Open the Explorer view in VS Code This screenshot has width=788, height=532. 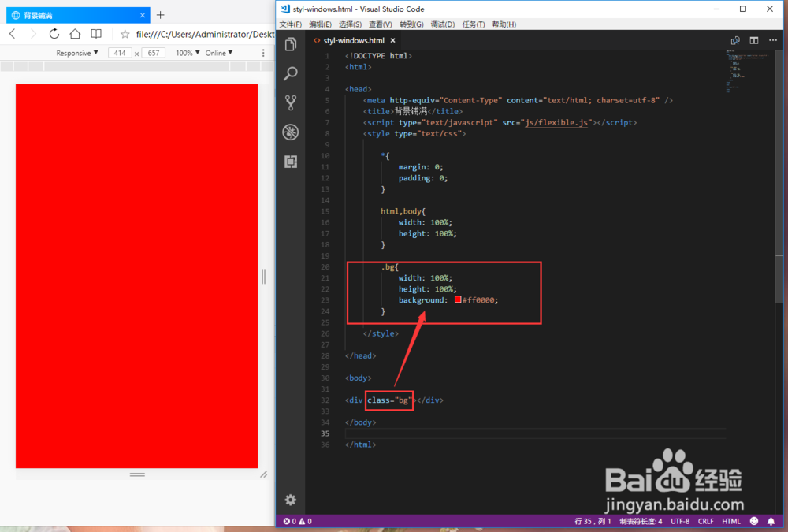click(291, 44)
